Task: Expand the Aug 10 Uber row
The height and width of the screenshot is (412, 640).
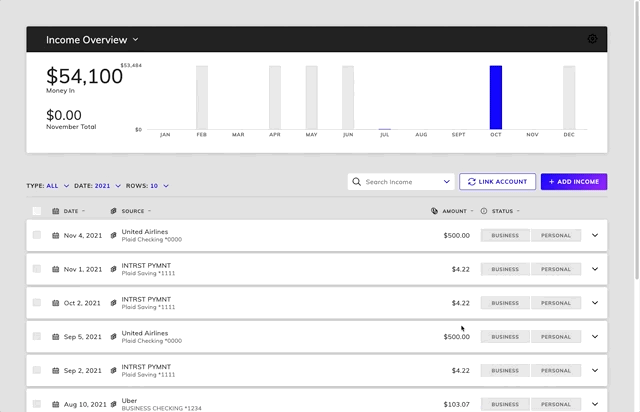Action: click(x=595, y=404)
